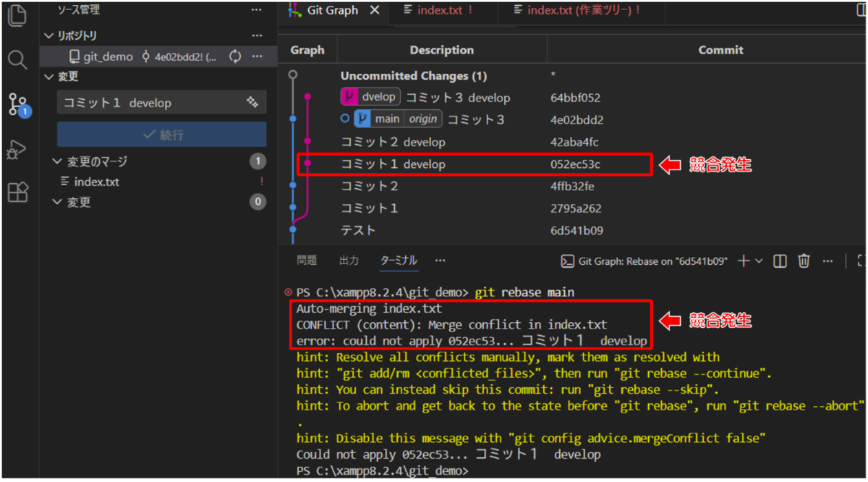Generate commit message with sparkle icon
Screen dimensions: 868x482
(252, 102)
